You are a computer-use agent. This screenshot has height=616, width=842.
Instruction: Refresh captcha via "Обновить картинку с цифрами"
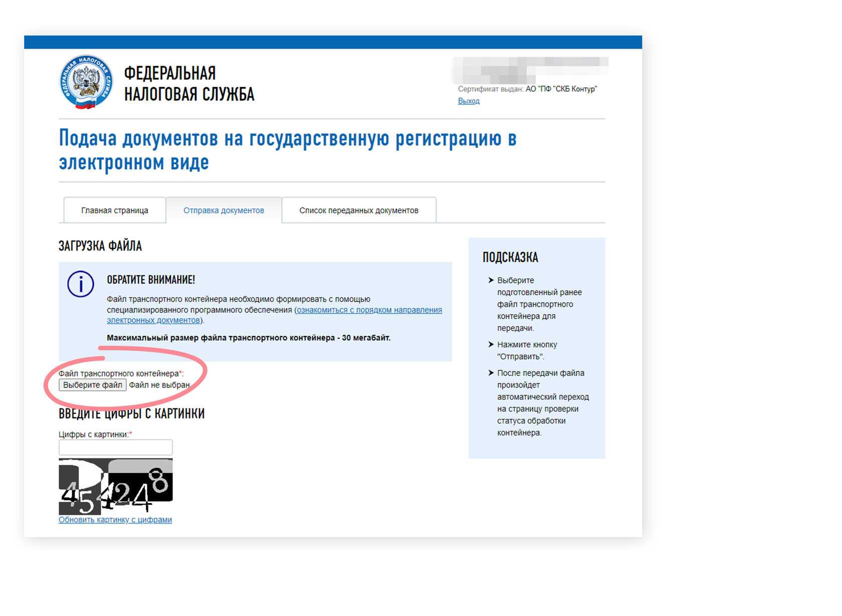click(115, 520)
